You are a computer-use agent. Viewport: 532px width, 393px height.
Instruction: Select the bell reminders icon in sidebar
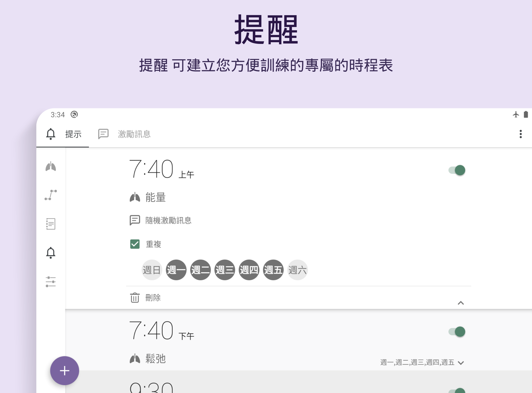coord(51,253)
